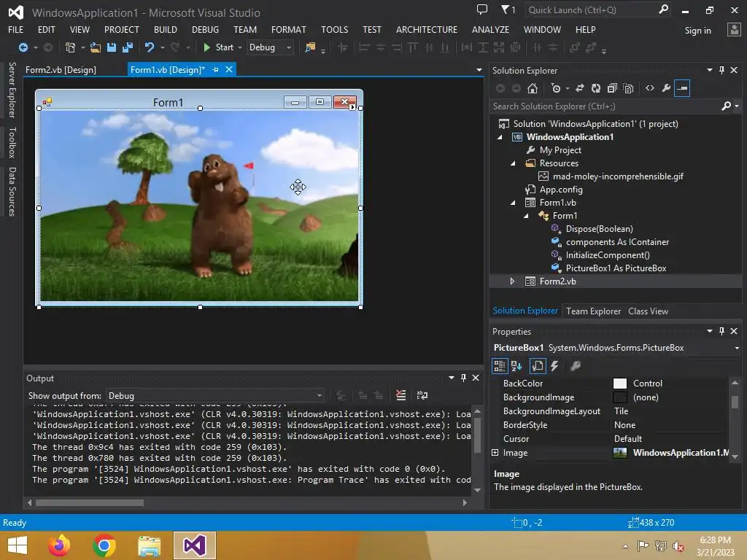
Task: Open File Explorer from the taskbar
Action: (x=149, y=545)
